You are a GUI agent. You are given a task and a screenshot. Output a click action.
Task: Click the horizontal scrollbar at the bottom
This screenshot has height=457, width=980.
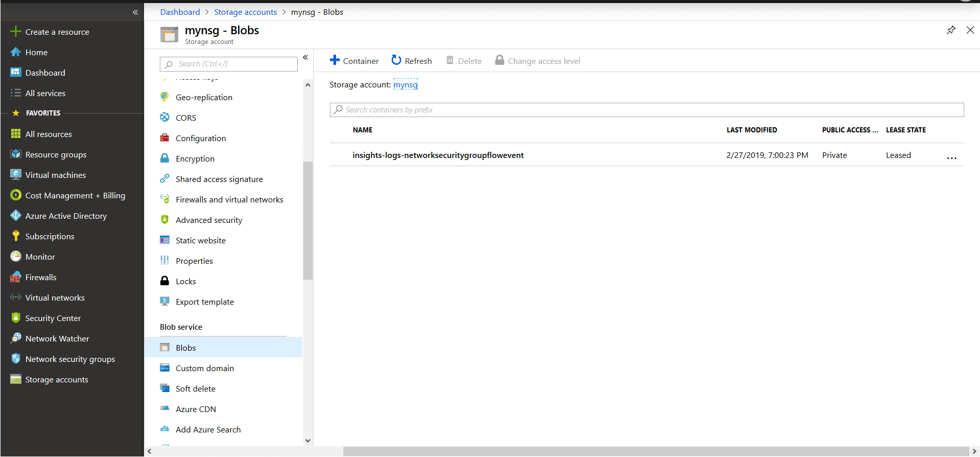click(x=656, y=451)
